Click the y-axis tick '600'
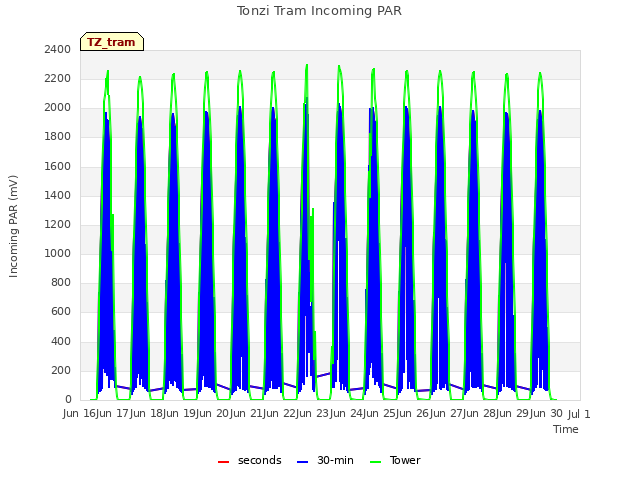This screenshot has width=640, height=480. click(x=61, y=312)
